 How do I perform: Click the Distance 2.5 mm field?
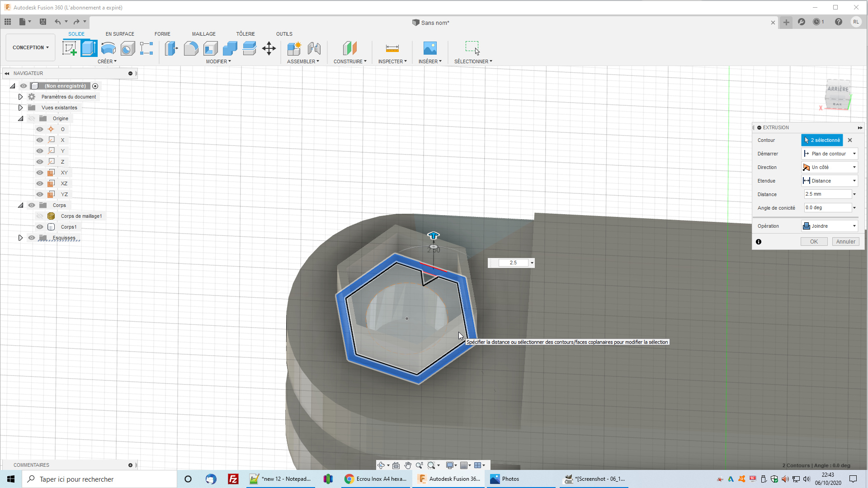point(827,194)
